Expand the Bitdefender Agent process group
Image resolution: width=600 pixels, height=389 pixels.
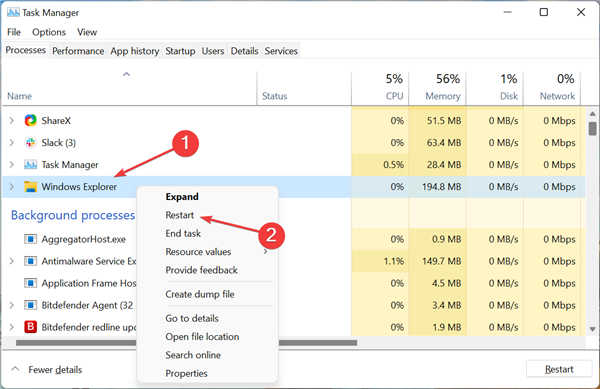(x=11, y=305)
